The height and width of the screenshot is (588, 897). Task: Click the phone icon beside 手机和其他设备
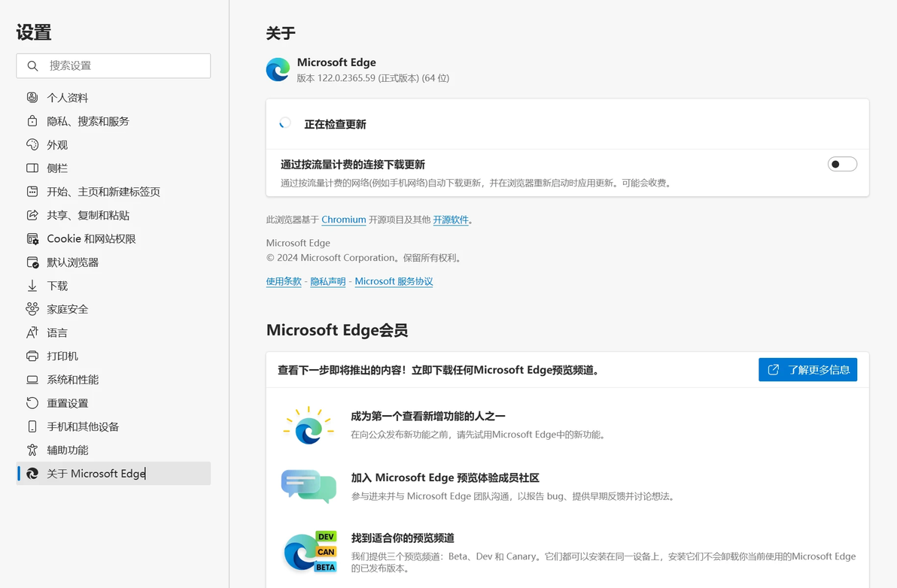pyautogui.click(x=32, y=426)
